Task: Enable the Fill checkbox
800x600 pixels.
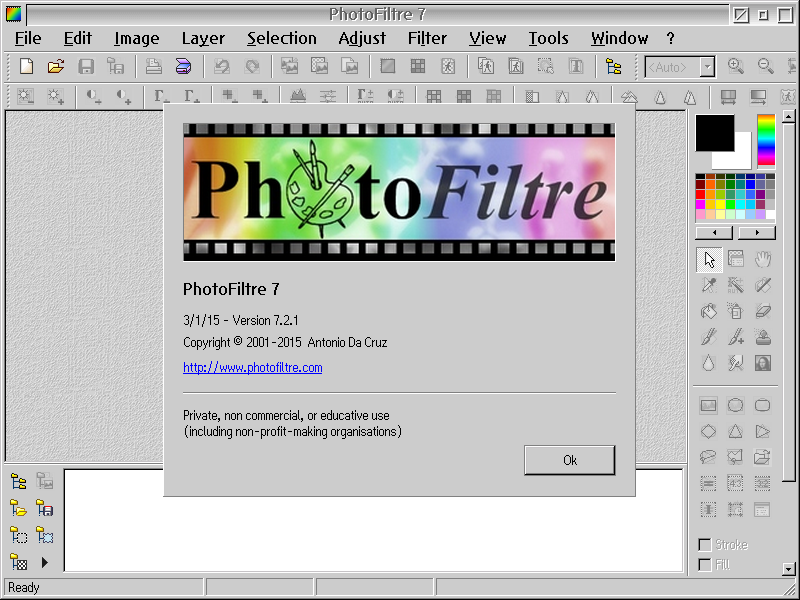Action: 705,565
